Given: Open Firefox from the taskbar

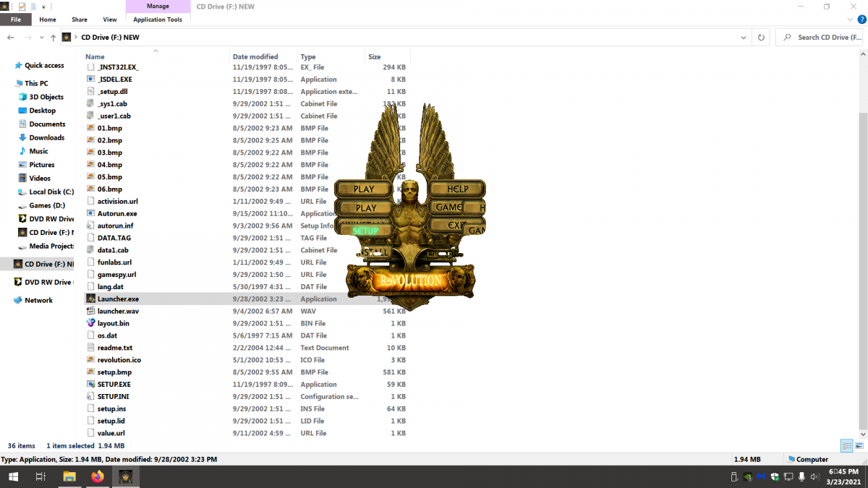Looking at the screenshot, I should point(98,476).
